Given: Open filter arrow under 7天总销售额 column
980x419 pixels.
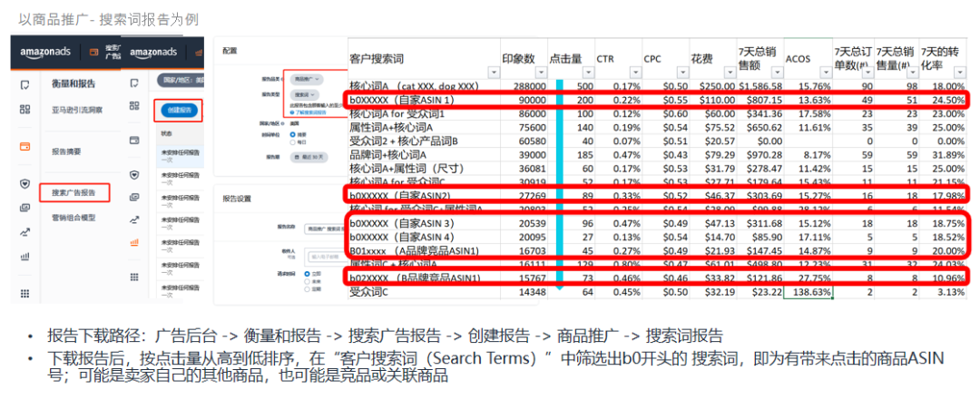Looking at the screenshot, I should pos(778,73).
